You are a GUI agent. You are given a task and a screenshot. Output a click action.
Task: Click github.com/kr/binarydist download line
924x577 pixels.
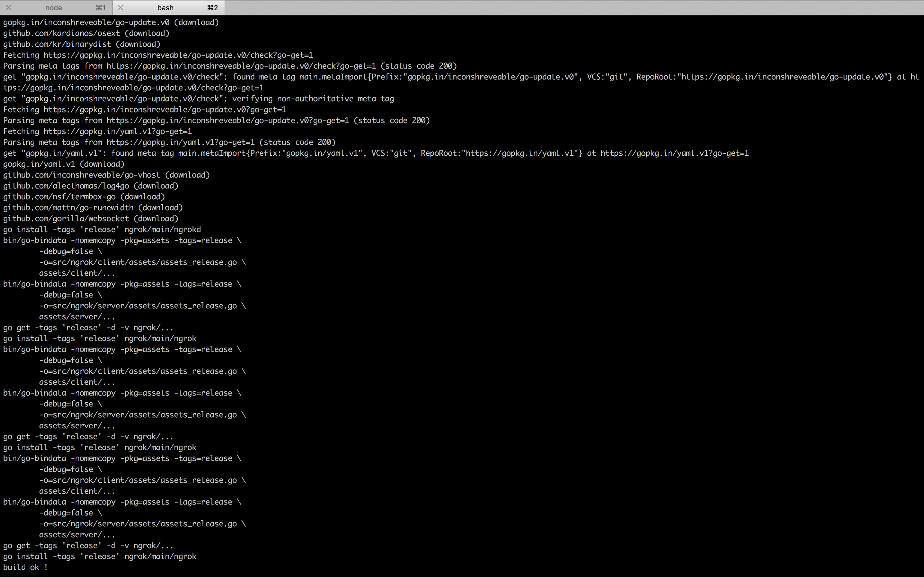click(82, 44)
